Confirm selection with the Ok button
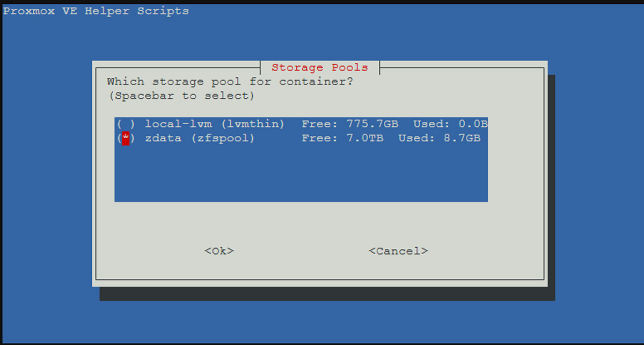Screen dimensions: 644x345 (219, 251)
